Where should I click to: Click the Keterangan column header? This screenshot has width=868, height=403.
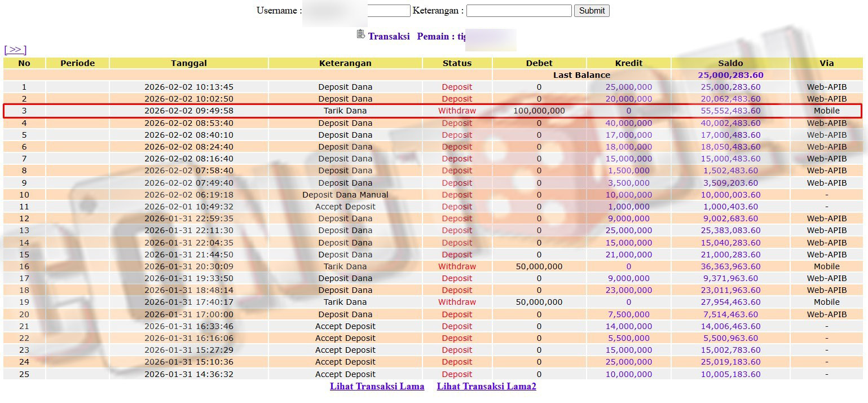point(345,63)
